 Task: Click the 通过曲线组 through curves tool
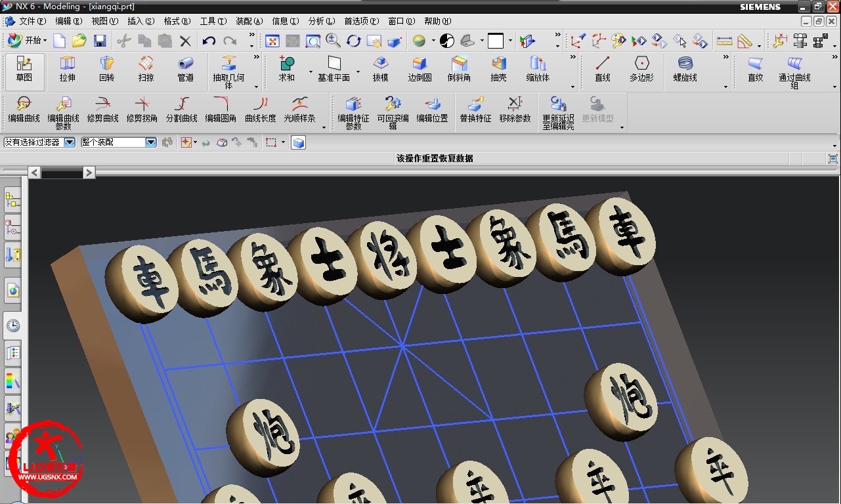[794, 72]
